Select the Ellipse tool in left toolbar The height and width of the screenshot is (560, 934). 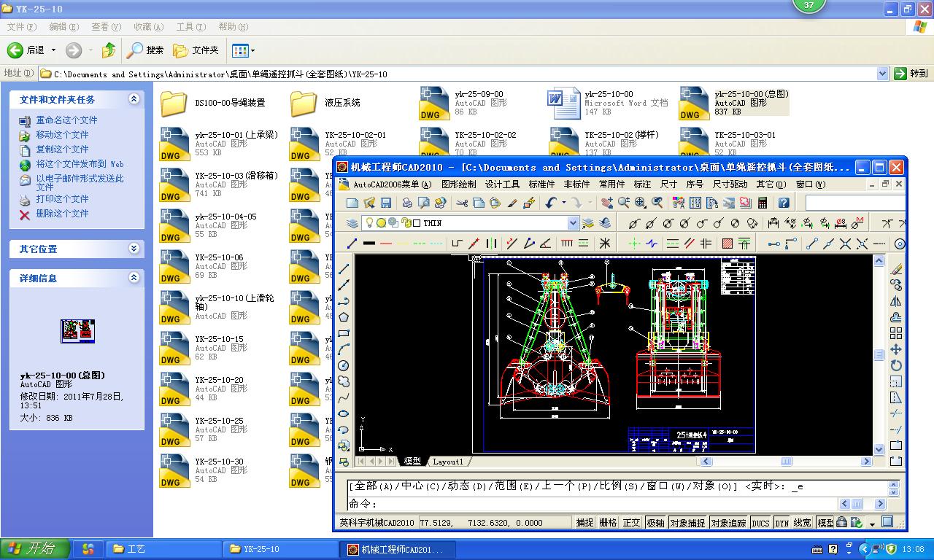click(x=344, y=413)
